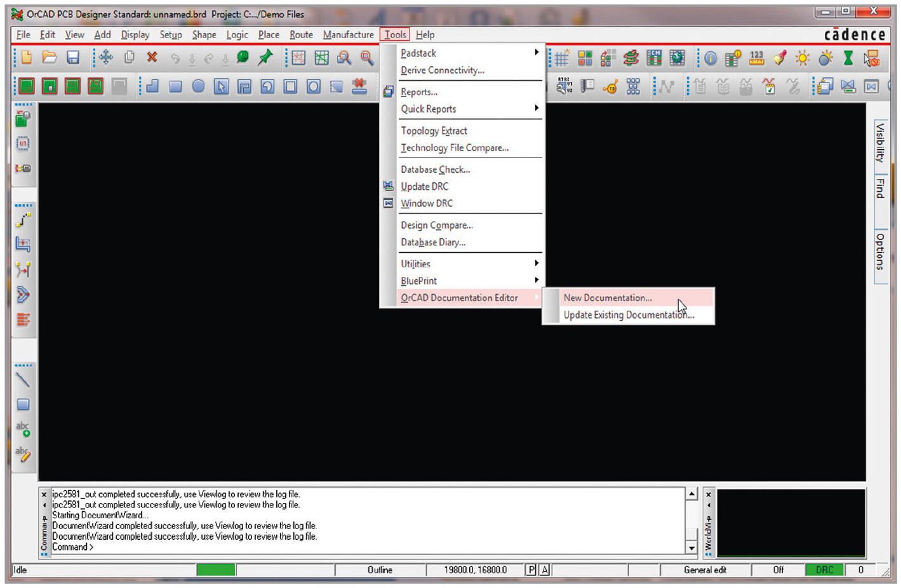The image size is (901, 588).
Task: Click the cursor with red no-symbol icon
Action: [x=871, y=58]
